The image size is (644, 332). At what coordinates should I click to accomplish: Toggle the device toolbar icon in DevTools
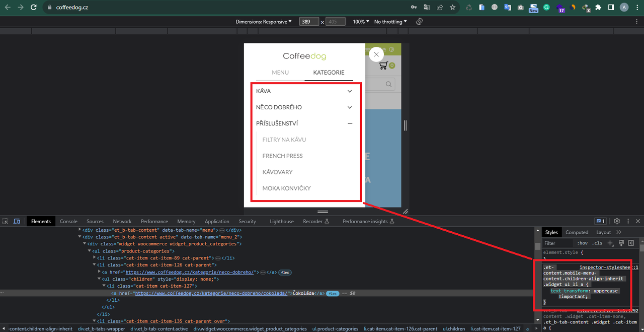click(17, 221)
